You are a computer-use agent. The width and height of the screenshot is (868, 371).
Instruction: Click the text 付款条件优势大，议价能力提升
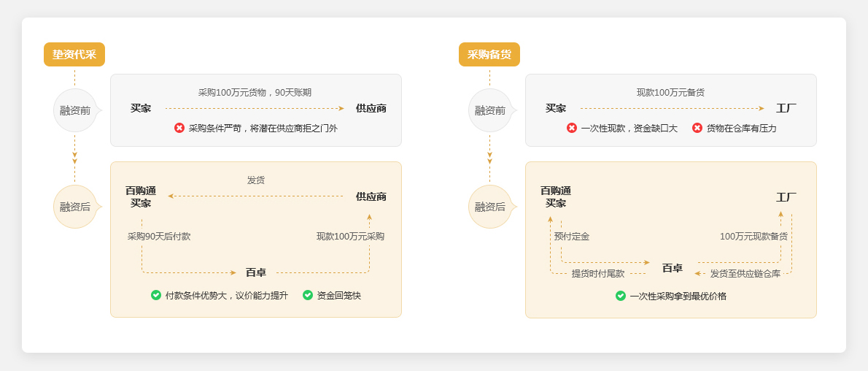[226, 295]
